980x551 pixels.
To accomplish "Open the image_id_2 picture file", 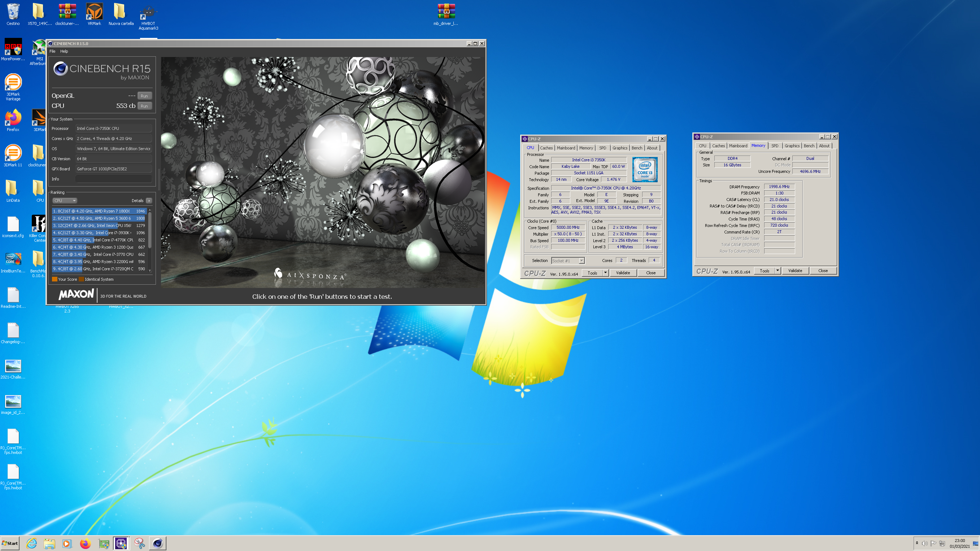I will tap(13, 403).
